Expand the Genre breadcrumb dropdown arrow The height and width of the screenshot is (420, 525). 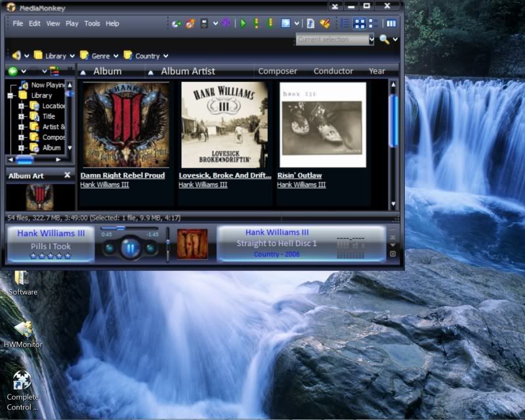115,56
